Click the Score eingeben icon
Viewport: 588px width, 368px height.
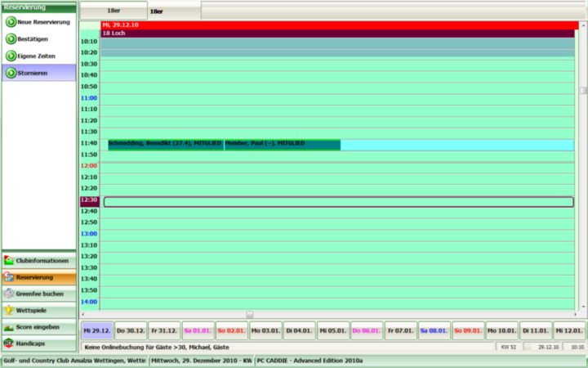click(x=9, y=326)
